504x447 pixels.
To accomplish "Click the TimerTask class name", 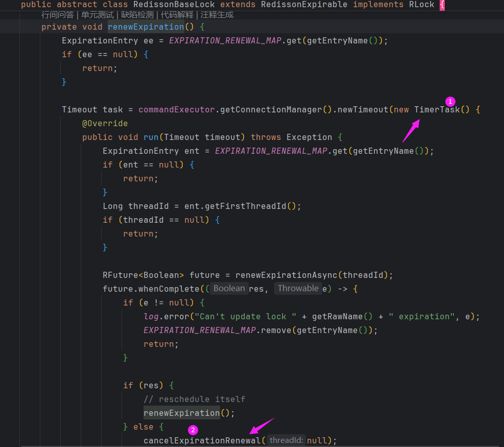I will 437,110.
